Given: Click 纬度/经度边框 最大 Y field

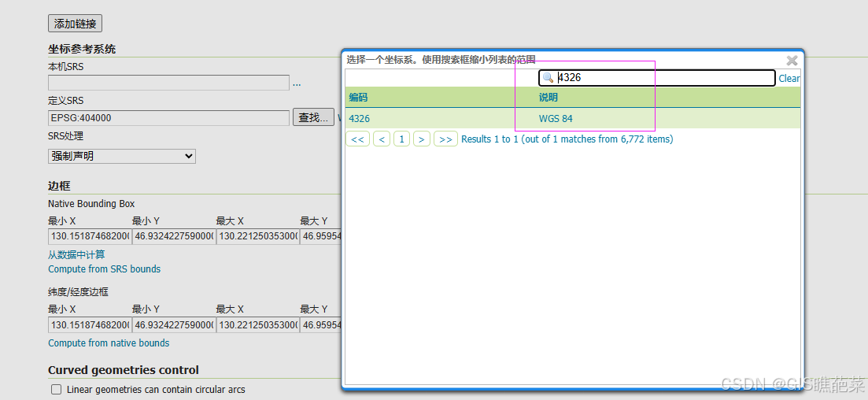Looking at the screenshot, I should point(321,324).
